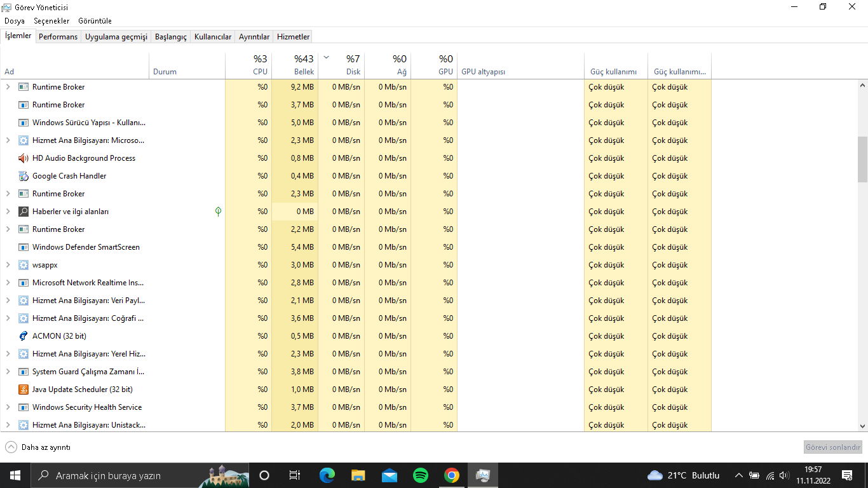Viewport: 868px width, 488px height.
Task: Expand the Runtime Broker row using 9,2 MB
Action: (x=8, y=87)
